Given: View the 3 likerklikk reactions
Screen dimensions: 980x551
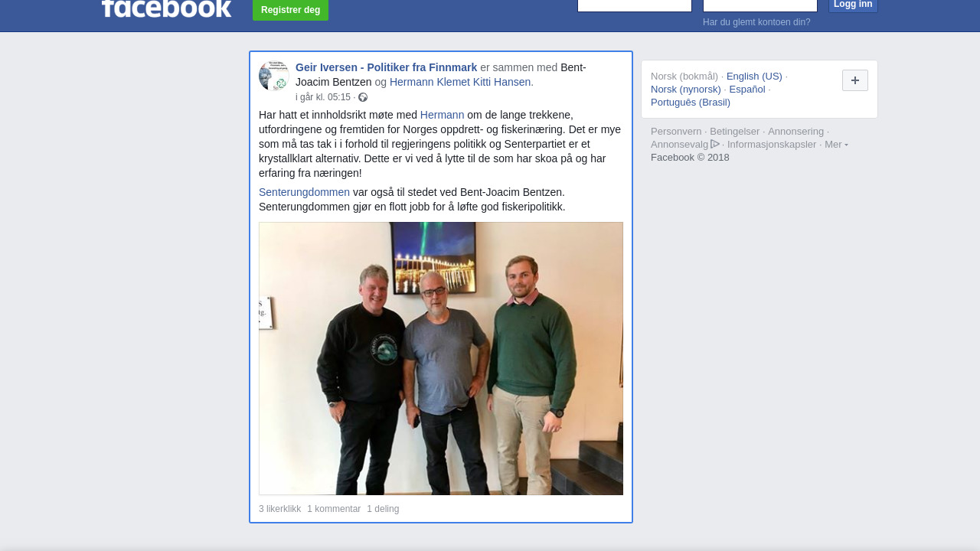Looking at the screenshot, I should 279,509.
